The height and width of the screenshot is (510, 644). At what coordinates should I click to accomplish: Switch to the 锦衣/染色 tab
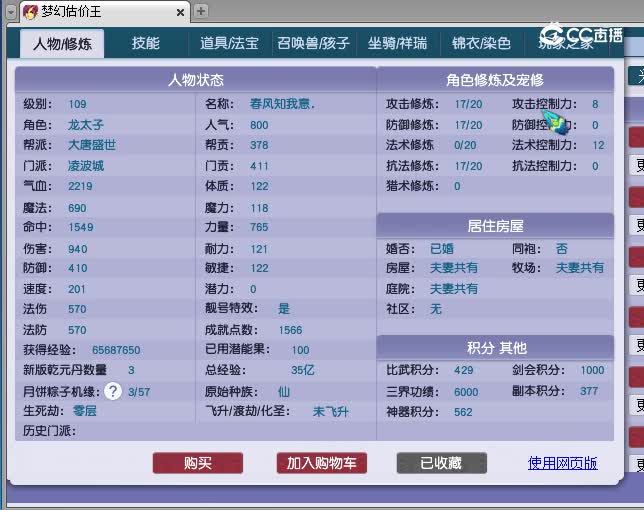click(481, 43)
